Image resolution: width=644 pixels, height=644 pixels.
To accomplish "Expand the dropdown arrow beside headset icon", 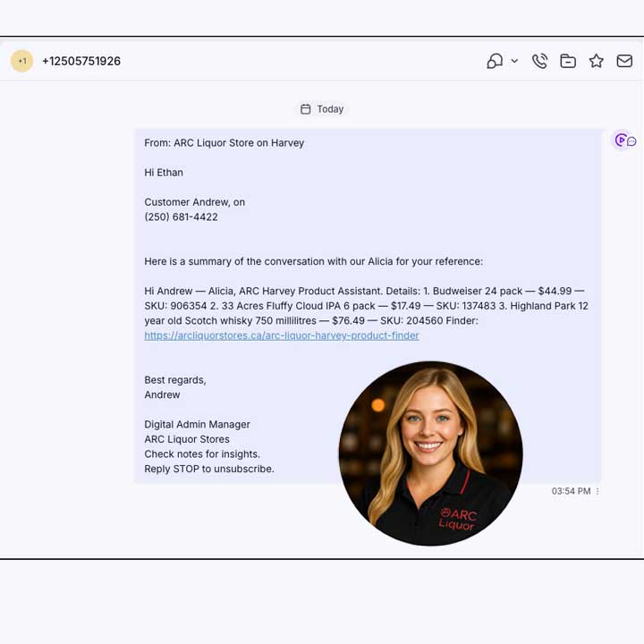I will pyautogui.click(x=514, y=61).
